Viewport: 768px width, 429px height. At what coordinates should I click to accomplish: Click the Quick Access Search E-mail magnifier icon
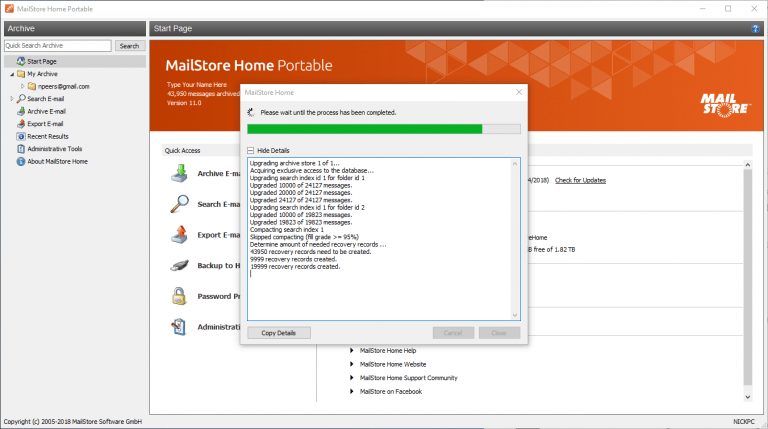tap(179, 204)
